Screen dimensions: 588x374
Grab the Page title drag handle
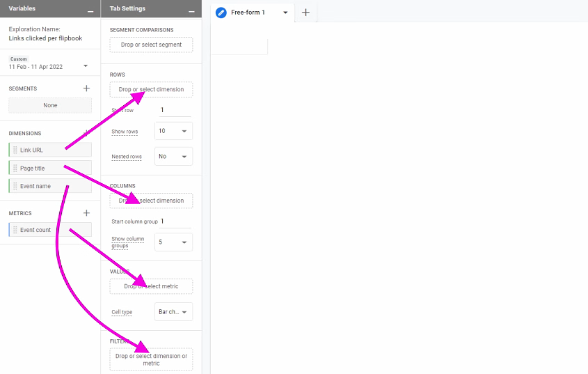[x=15, y=169]
